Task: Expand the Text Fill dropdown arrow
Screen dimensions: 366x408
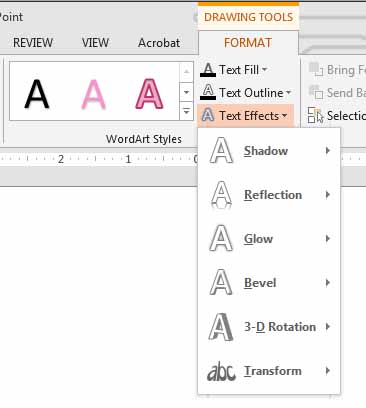Action: (264, 70)
